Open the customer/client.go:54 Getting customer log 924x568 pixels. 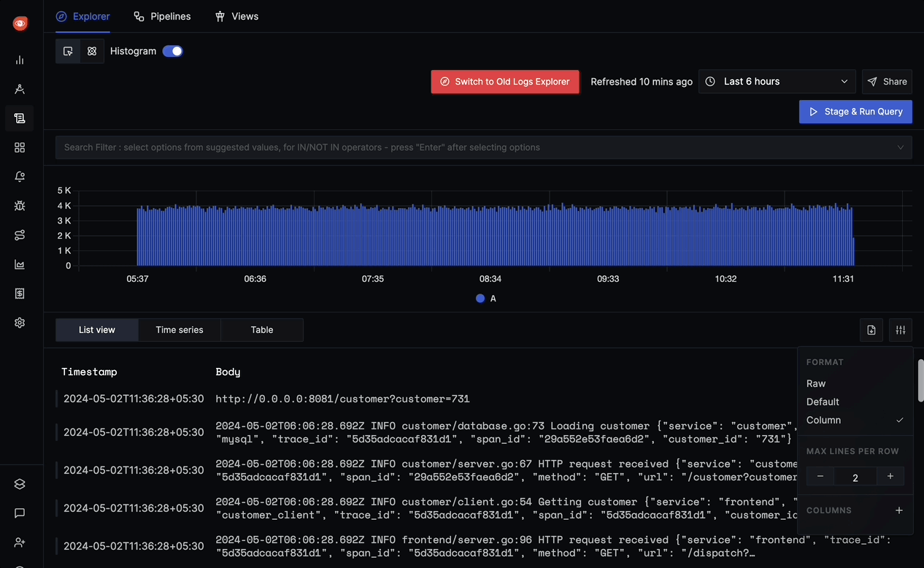pos(504,508)
